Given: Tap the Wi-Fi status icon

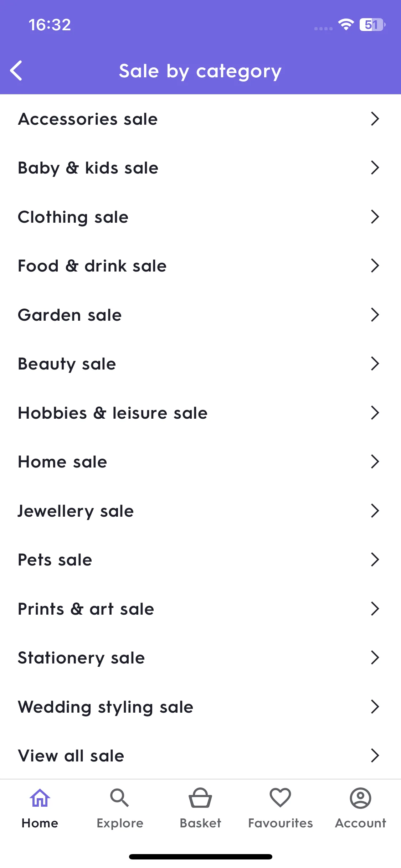Looking at the screenshot, I should point(346,25).
